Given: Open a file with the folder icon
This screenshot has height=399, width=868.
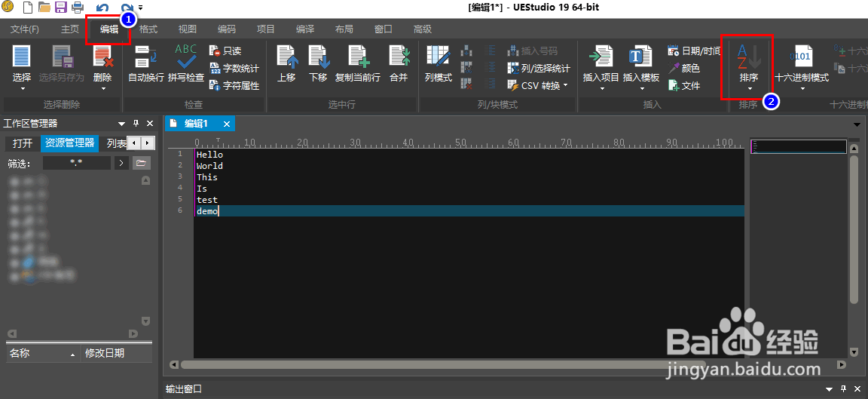Looking at the screenshot, I should pyautogui.click(x=44, y=8).
